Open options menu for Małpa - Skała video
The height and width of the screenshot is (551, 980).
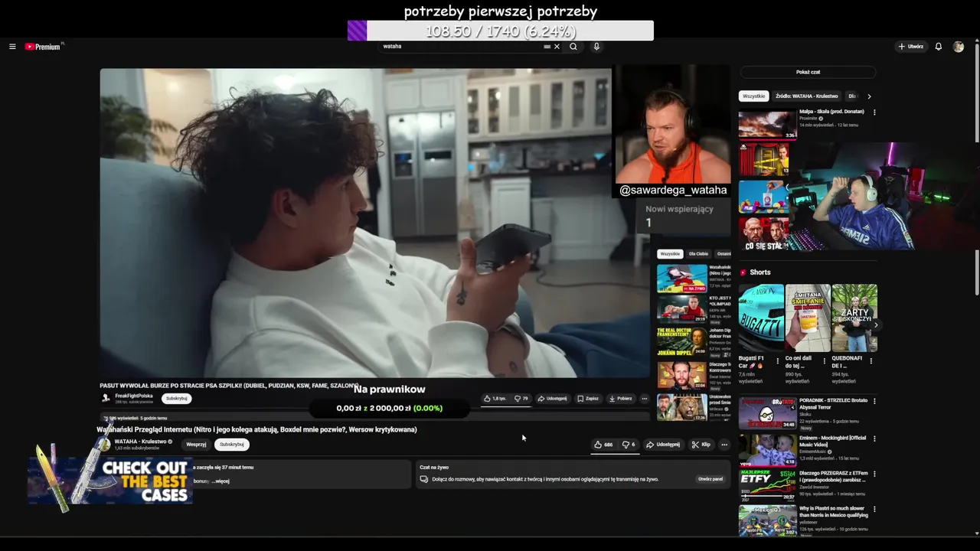pyautogui.click(x=874, y=112)
